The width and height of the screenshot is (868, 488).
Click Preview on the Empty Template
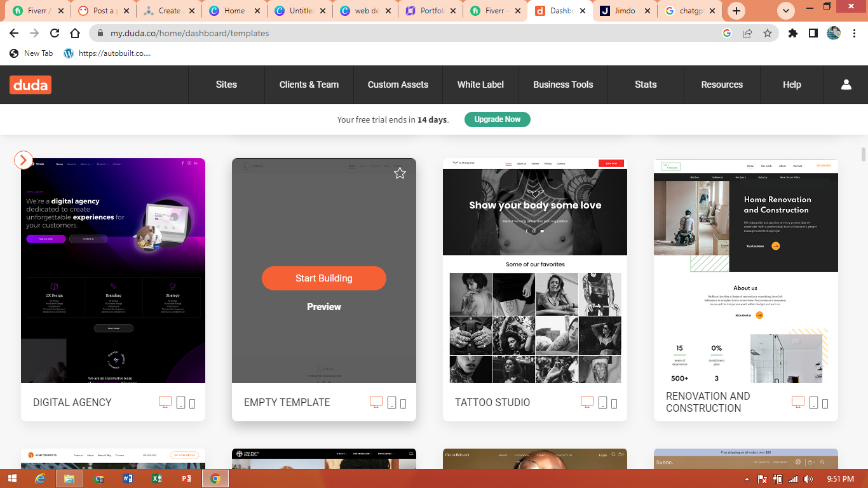[324, 307]
